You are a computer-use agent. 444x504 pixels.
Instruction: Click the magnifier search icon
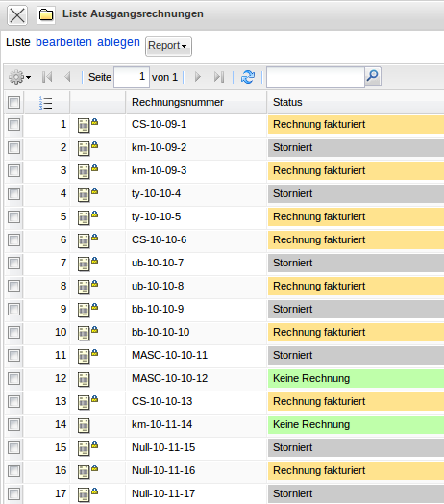(x=373, y=76)
